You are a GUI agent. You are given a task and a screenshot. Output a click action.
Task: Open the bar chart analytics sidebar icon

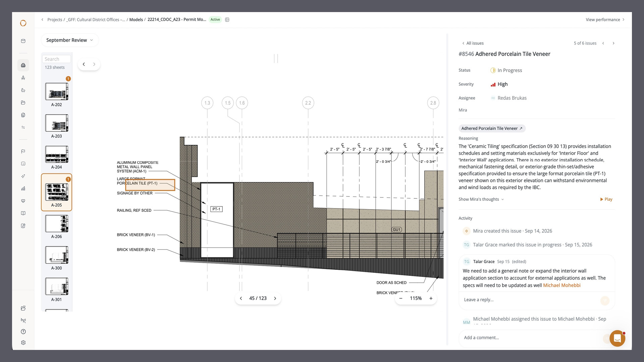tap(23, 188)
